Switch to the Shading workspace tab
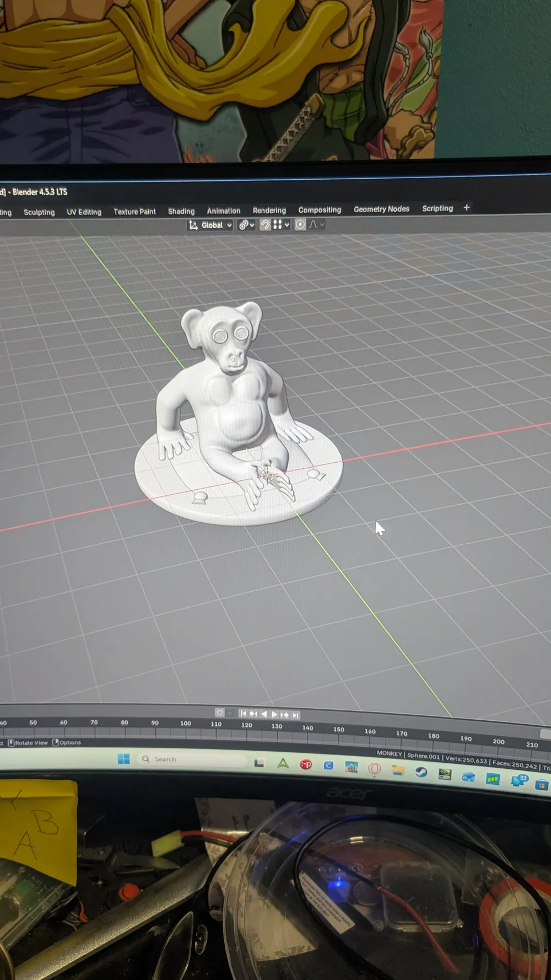Viewport: 551px width, 980px height. tap(181, 211)
